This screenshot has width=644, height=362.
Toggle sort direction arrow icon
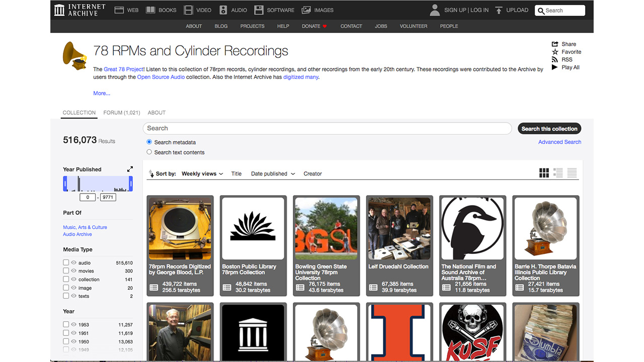(151, 174)
